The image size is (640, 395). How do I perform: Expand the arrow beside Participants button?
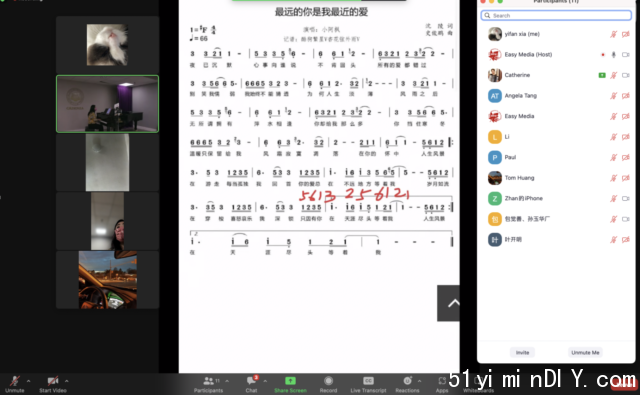click(x=227, y=381)
